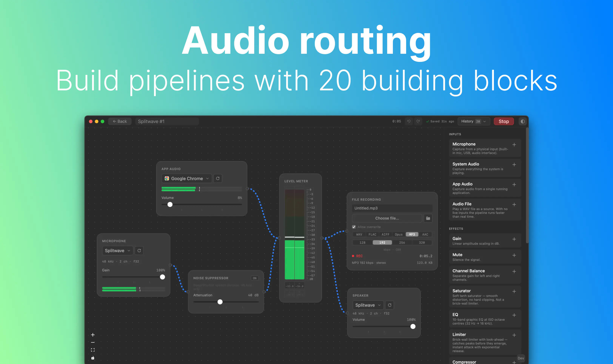Open the Microphone Splitwave device dropdown
The image size is (613, 364).
[x=118, y=251]
